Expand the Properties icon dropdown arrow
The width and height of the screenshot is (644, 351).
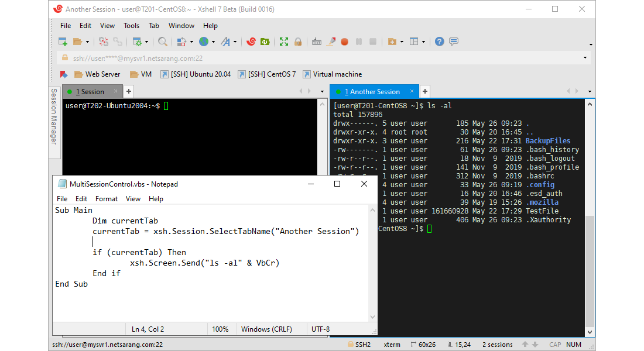pos(146,42)
